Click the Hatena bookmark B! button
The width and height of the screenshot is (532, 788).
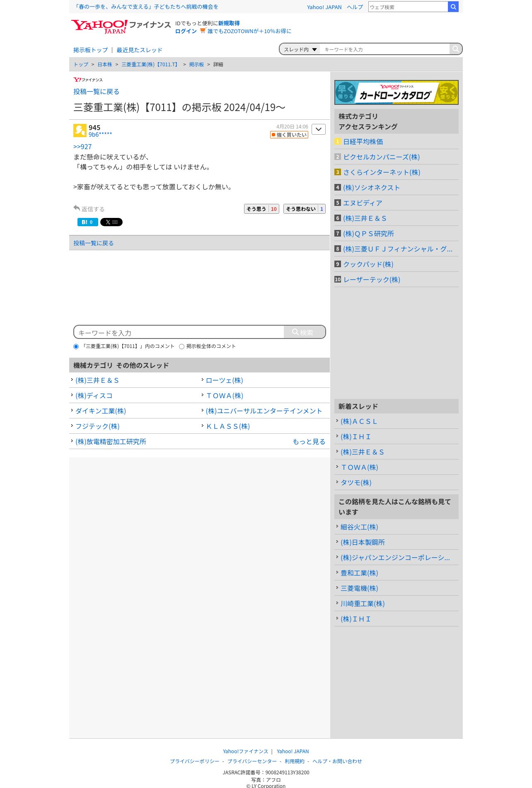88,222
